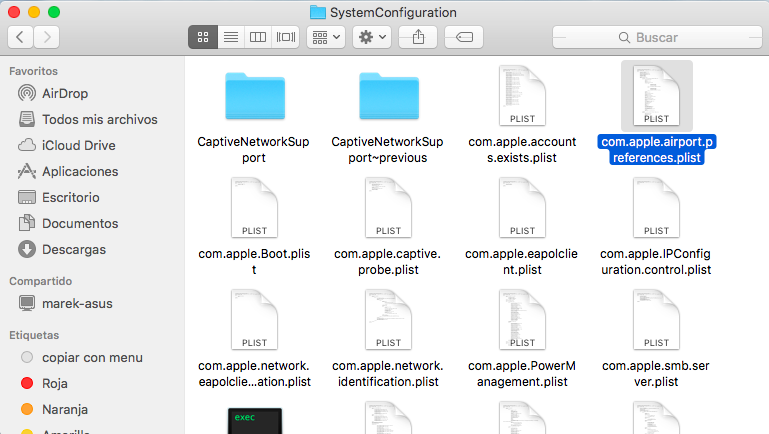The image size is (769, 434).
Task: Select the CaptiveNetworkSupport folder
Action: tap(255, 96)
